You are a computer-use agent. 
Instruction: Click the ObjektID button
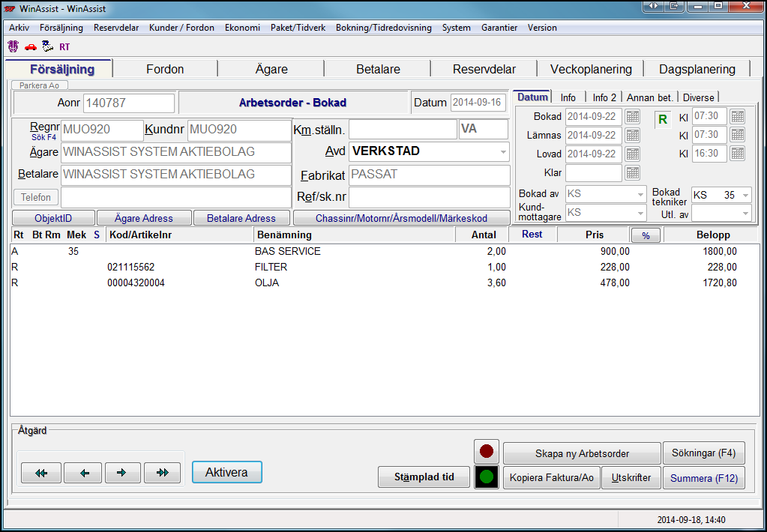pyautogui.click(x=53, y=218)
